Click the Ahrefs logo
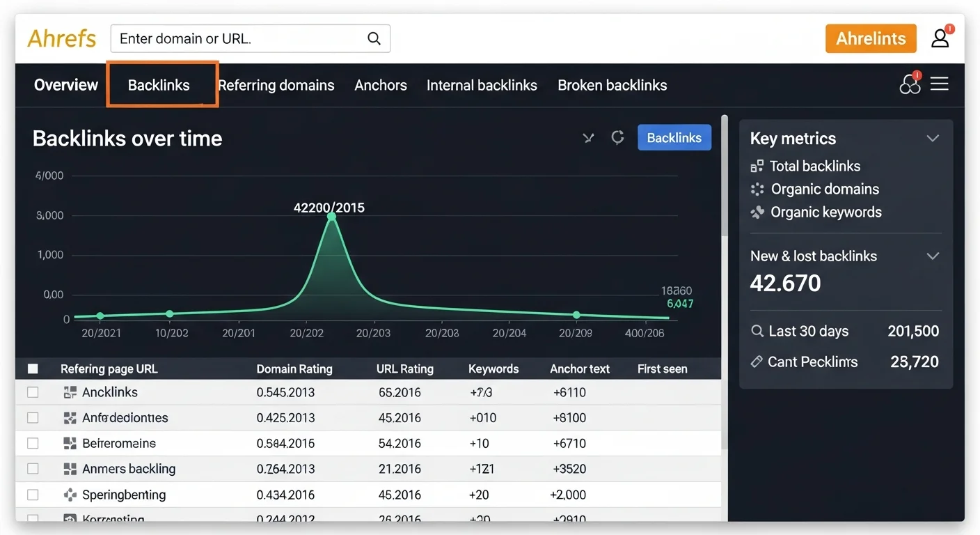Viewport: 980px width, 535px height. tap(61, 38)
